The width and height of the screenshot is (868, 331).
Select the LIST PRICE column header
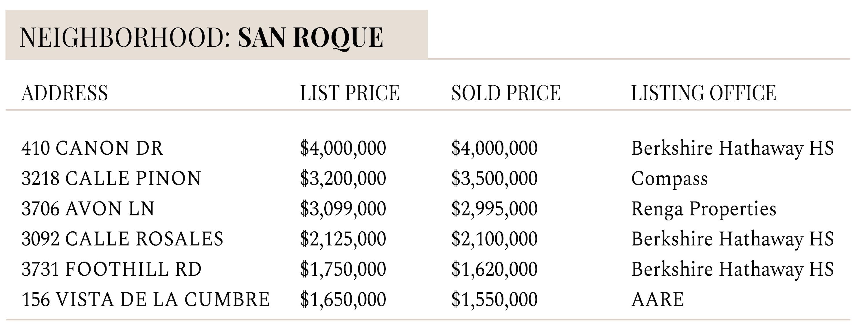(350, 93)
